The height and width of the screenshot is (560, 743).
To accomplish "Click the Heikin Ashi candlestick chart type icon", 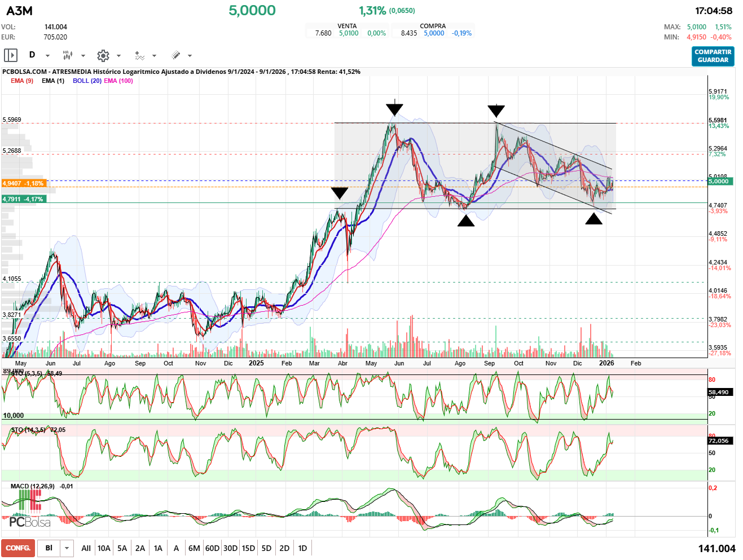I will tap(67, 55).
